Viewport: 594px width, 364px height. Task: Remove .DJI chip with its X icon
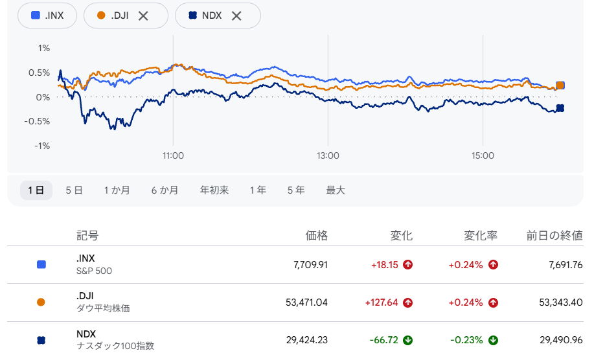[143, 16]
